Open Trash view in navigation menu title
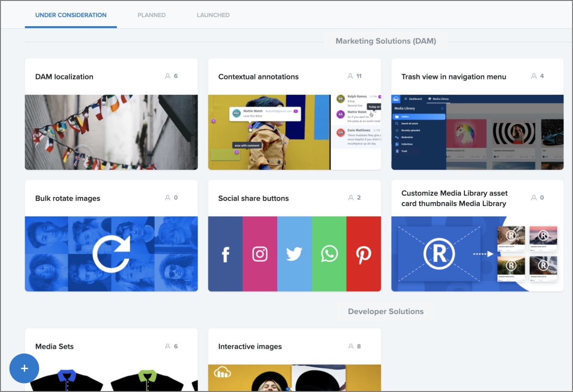This screenshot has width=573, height=392. [x=454, y=77]
